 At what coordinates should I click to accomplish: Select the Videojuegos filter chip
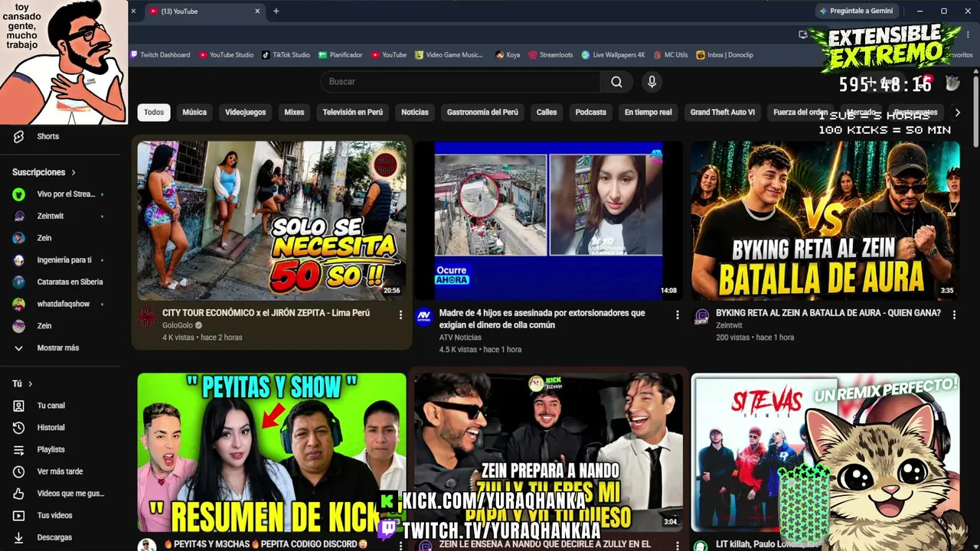click(x=246, y=112)
